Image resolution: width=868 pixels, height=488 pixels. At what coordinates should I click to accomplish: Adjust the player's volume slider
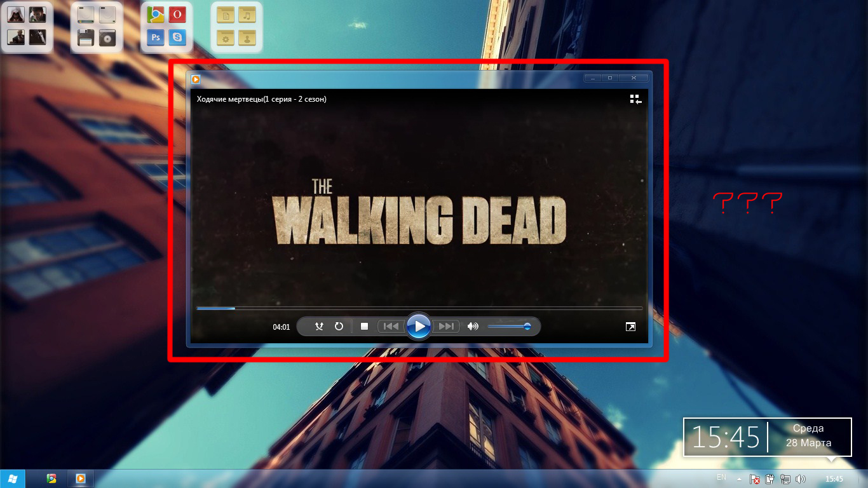[509, 327]
